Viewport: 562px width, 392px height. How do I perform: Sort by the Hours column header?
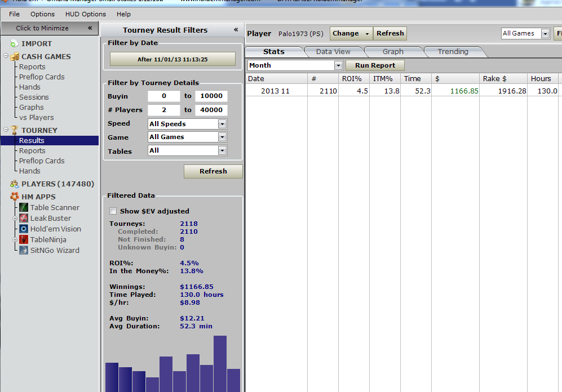coord(543,79)
